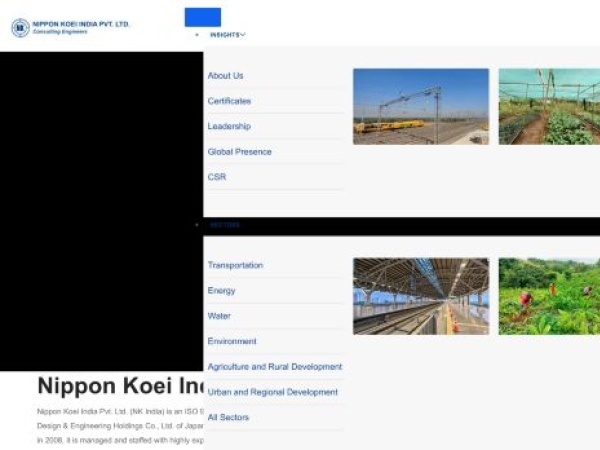
Task: Open the Certificates page link
Action: point(229,101)
